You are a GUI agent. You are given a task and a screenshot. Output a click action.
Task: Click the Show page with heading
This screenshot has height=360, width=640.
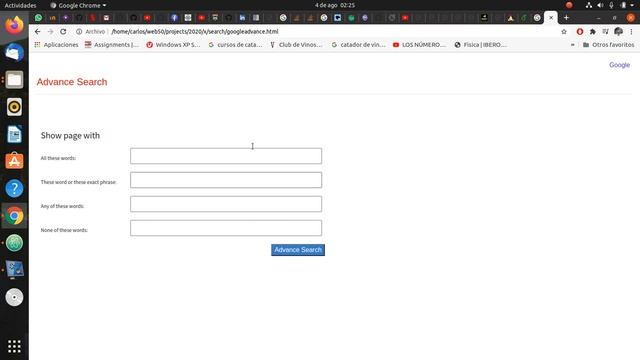70,136
